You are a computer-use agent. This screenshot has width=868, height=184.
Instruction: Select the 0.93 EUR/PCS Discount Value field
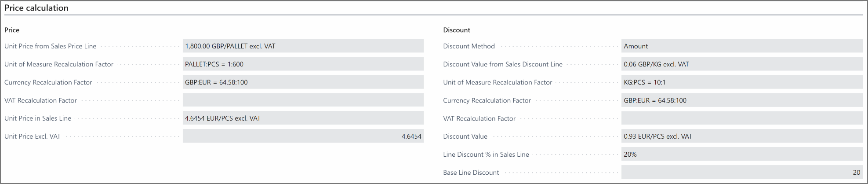[741, 136]
